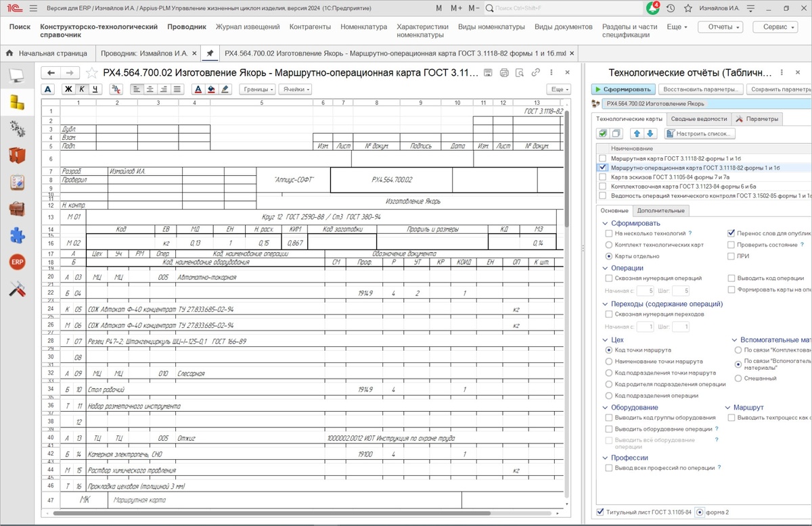Uncheck Маршрутно-операционная карта row

[602, 167]
